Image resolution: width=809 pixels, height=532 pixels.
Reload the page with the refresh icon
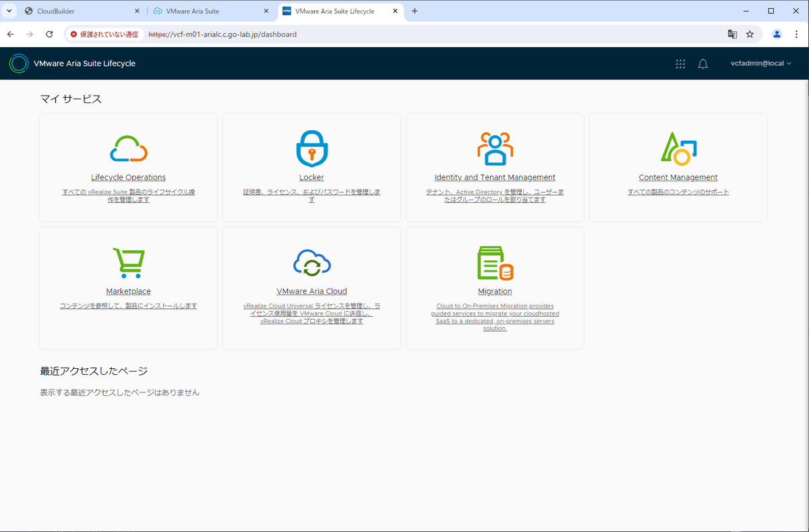(x=49, y=34)
